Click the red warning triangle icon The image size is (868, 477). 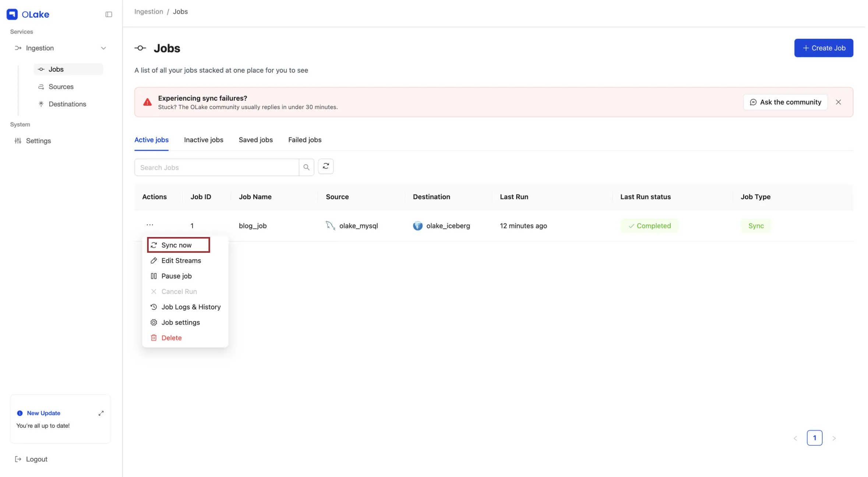pos(147,102)
